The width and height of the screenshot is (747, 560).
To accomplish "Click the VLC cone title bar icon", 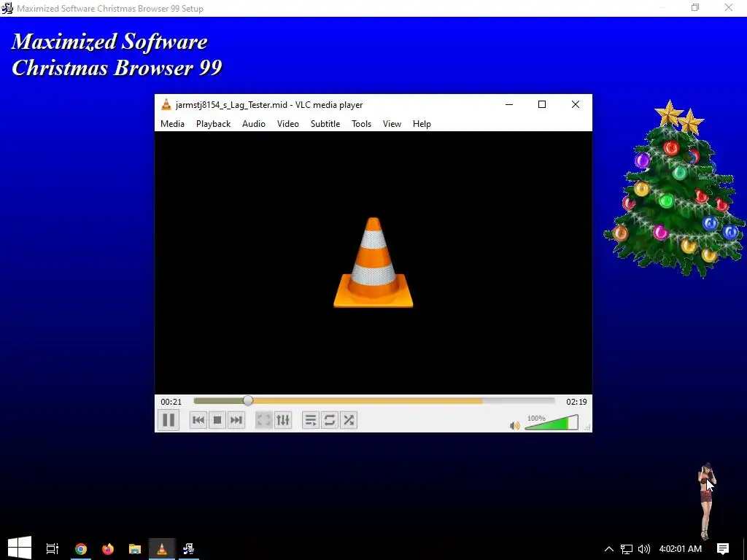I will click(166, 105).
